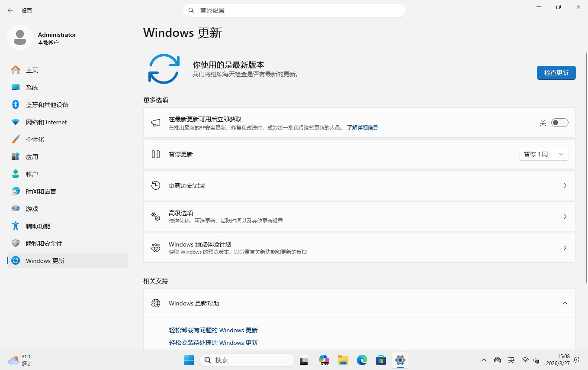Click the large blue update status icon
This screenshot has height=370, width=588.
coord(164,69)
